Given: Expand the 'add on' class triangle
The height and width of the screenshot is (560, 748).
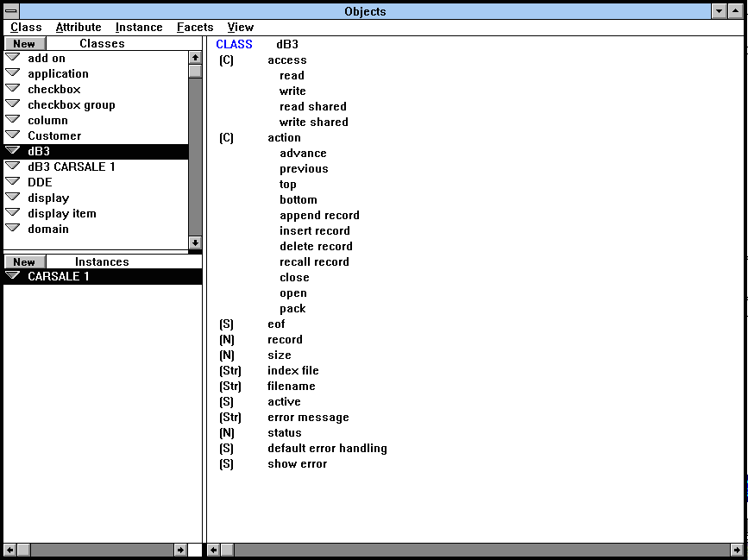Looking at the screenshot, I should pos(13,57).
